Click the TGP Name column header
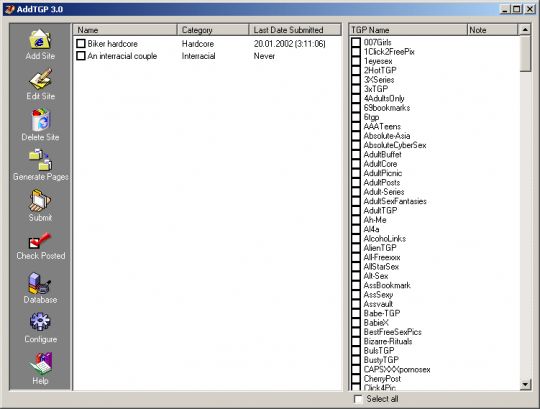540x409 pixels. click(x=408, y=30)
